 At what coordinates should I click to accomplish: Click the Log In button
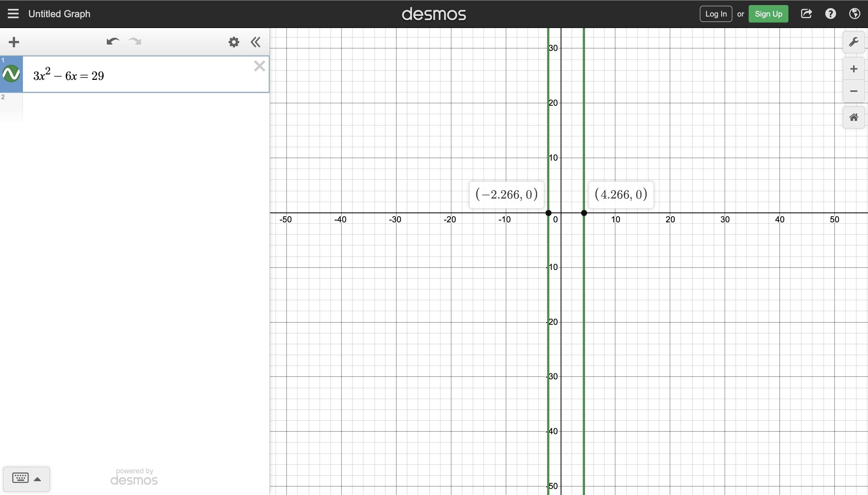[716, 14]
